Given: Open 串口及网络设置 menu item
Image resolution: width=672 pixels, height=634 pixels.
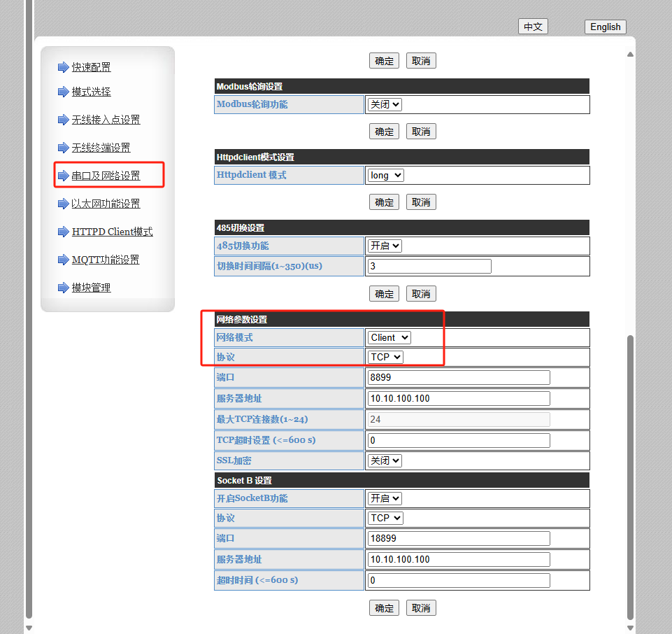Looking at the screenshot, I should (x=106, y=176).
